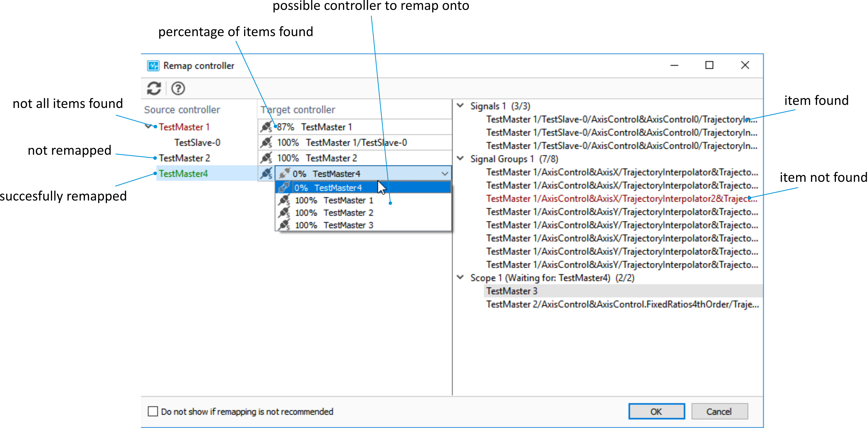Collapse the Signals 1 (3/3) group
The width and height of the screenshot is (868, 428).
[x=460, y=105]
